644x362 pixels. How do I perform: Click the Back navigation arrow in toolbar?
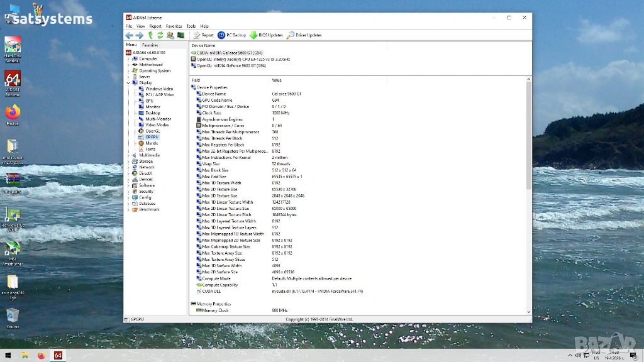(x=130, y=35)
